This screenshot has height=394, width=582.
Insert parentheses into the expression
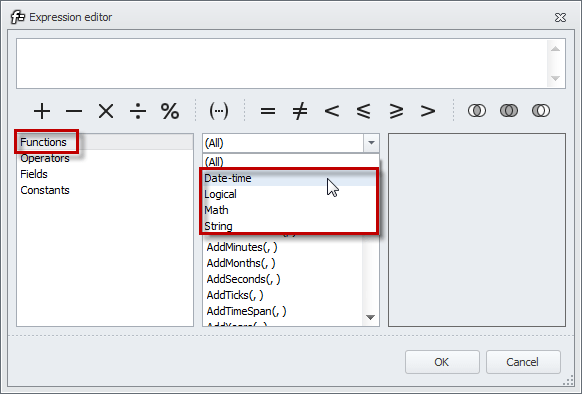pos(219,111)
